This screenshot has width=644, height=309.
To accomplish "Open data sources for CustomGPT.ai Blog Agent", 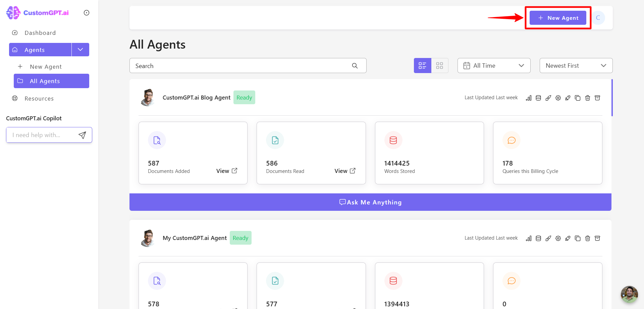I will coord(538,98).
